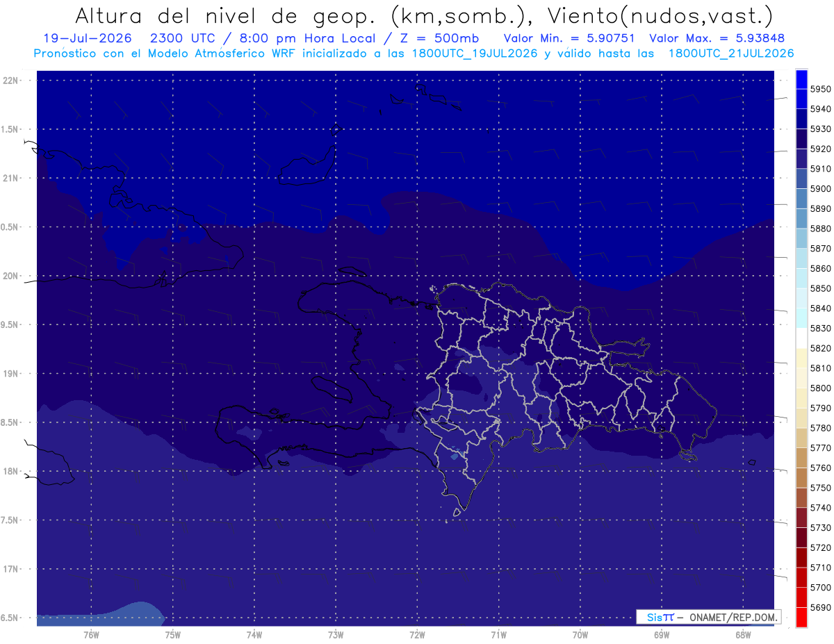Click the '19N' latitude label

(x=12, y=373)
